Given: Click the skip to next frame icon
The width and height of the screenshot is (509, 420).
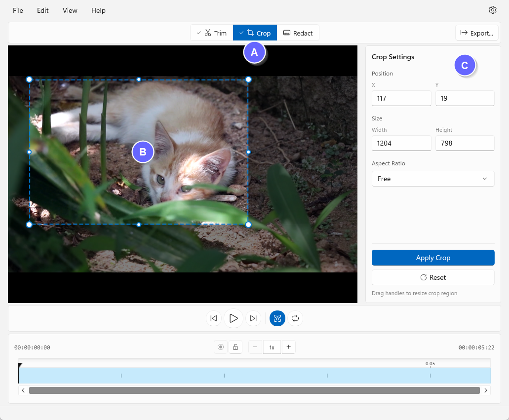Looking at the screenshot, I should tap(253, 318).
